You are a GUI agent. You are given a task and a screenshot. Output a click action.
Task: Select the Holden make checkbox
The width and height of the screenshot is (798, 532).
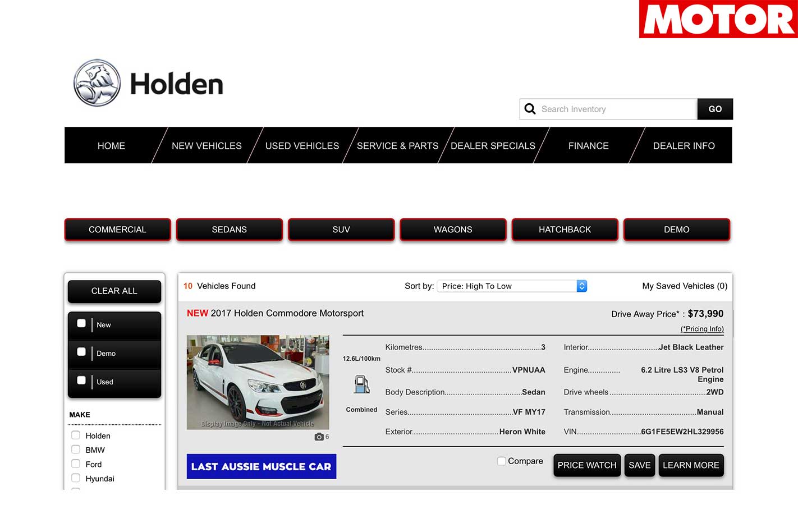click(76, 435)
